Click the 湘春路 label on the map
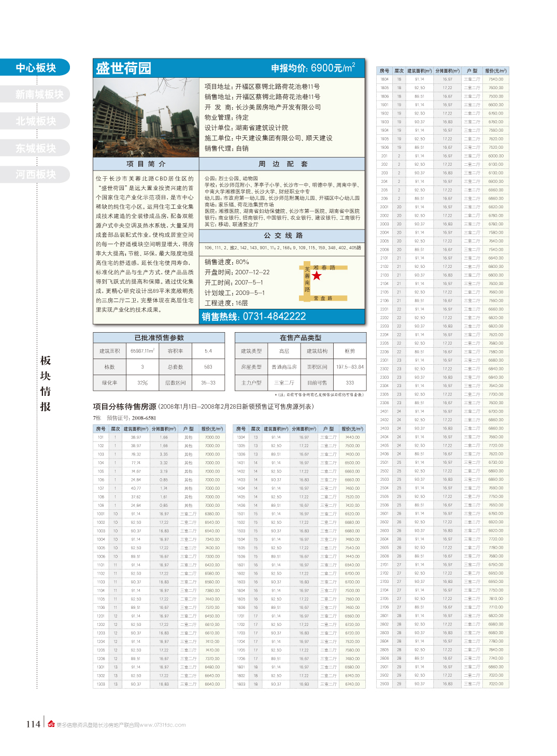 (324, 268)
